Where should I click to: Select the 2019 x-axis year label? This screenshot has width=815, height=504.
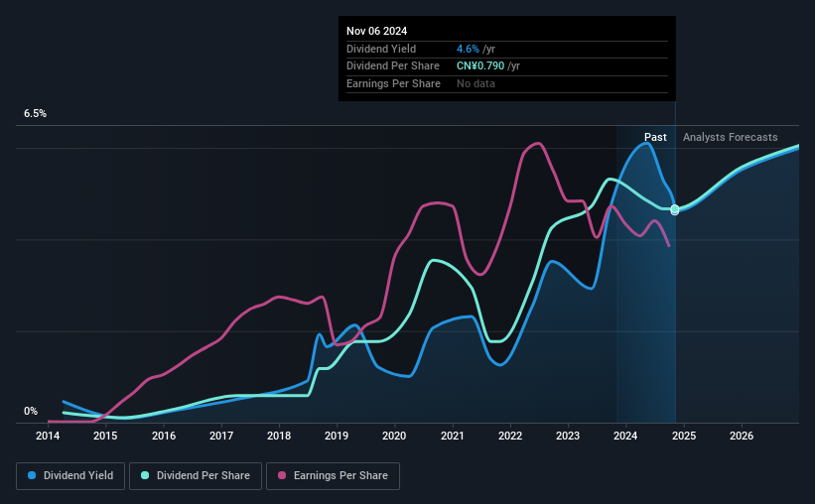click(x=337, y=436)
